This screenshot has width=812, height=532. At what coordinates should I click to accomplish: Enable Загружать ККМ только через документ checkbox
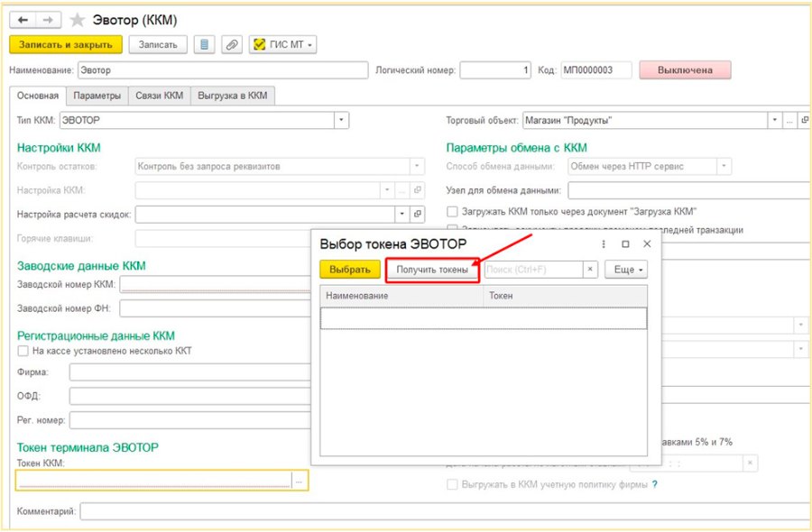(x=452, y=211)
